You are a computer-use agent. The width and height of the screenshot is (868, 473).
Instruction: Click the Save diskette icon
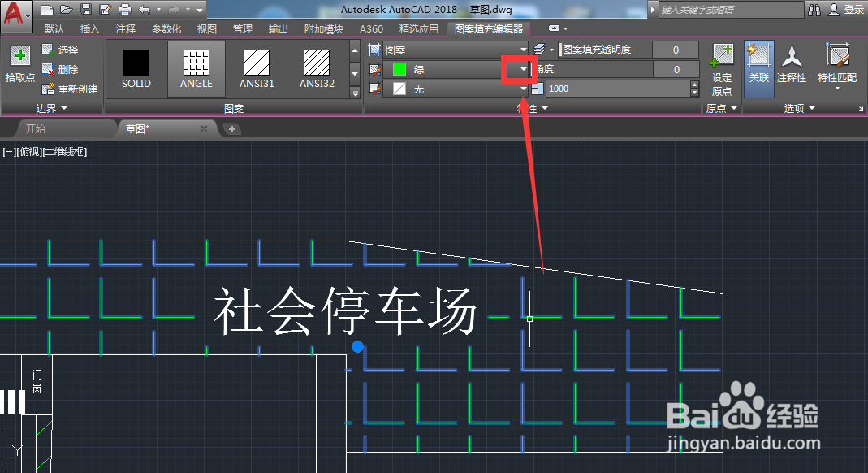pyautogui.click(x=86, y=10)
